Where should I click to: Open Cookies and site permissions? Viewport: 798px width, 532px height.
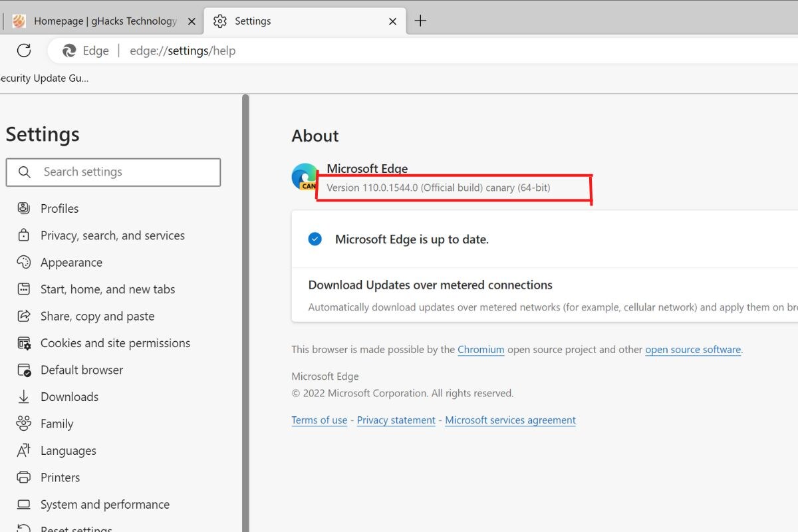click(115, 343)
